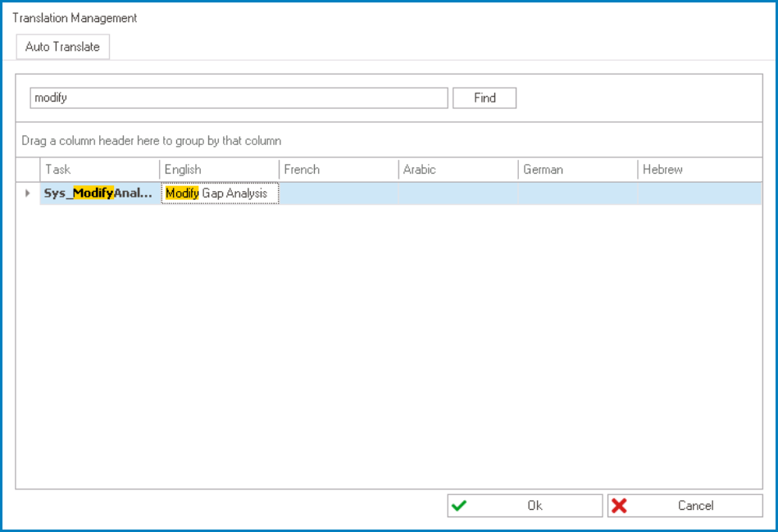This screenshot has width=778, height=532.
Task: Click the empty Arabic cell of Sys_ModifyAnal row
Action: pos(458,193)
